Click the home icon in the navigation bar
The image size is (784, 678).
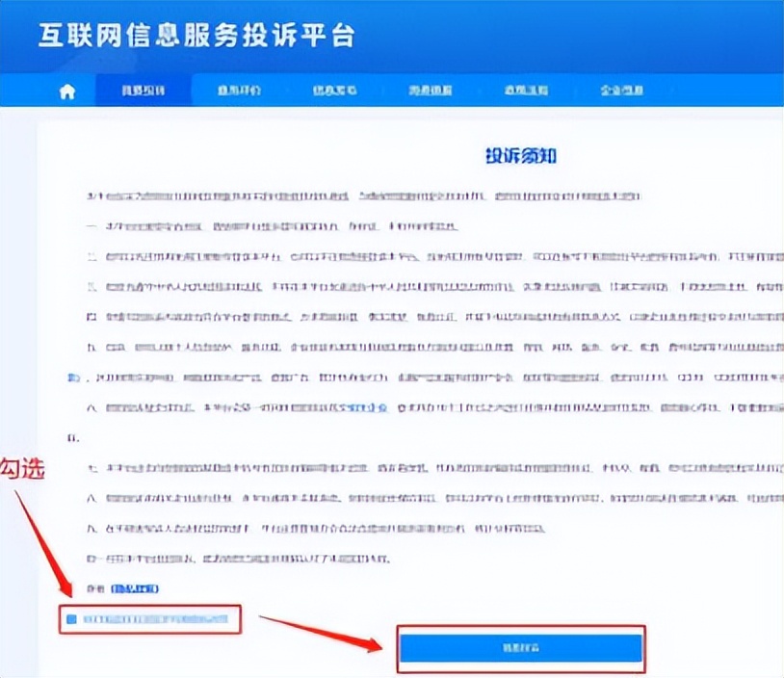click(x=65, y=90)
